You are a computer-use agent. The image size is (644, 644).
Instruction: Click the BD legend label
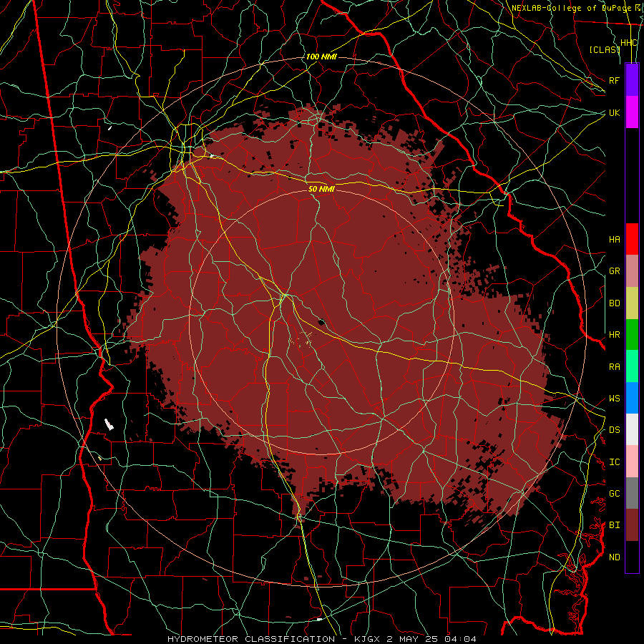click(x=614, y=303)
